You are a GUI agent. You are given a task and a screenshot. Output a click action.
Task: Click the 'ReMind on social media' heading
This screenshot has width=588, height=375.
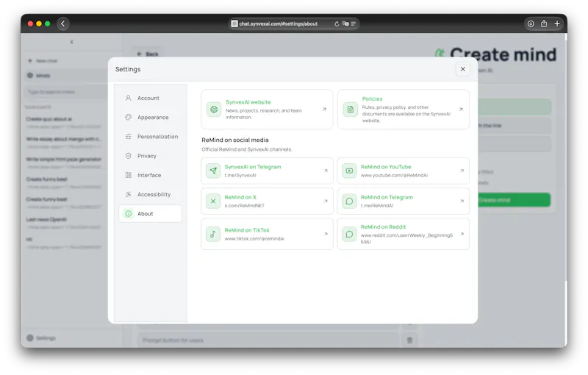(235, 140)
